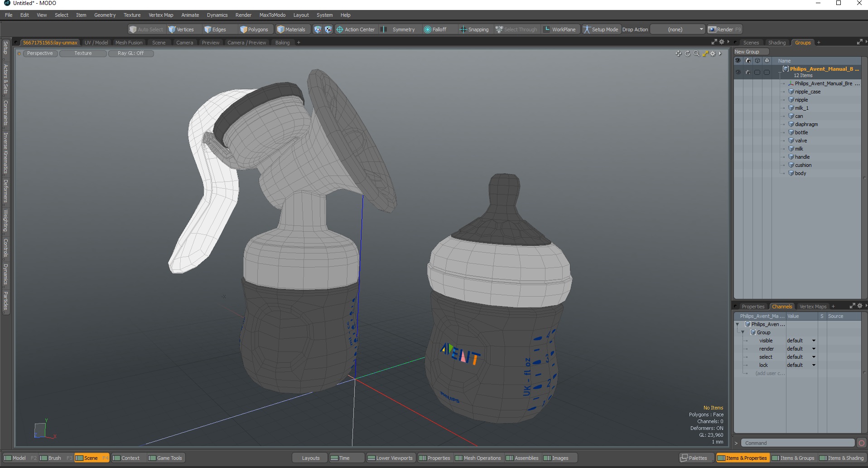868x468 pixels.
Task: Choose Materials selection mode
Action: click(291, 29)
